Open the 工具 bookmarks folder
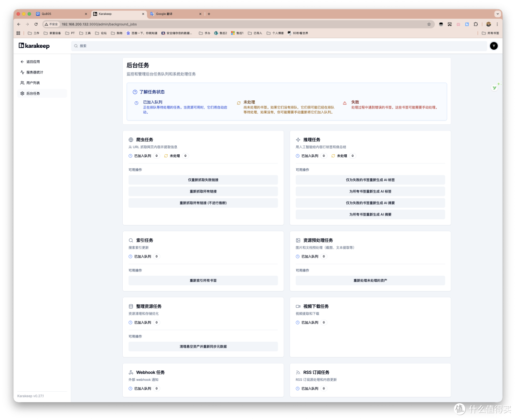516x420 pixels. 85,33
